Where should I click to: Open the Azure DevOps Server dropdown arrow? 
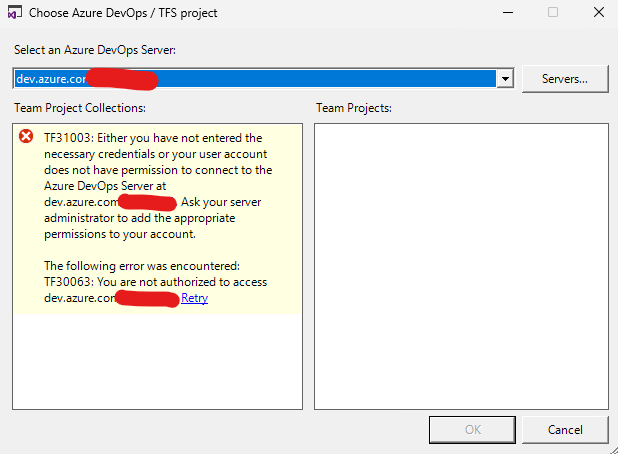pyautogui.click(x=505, y=78)
